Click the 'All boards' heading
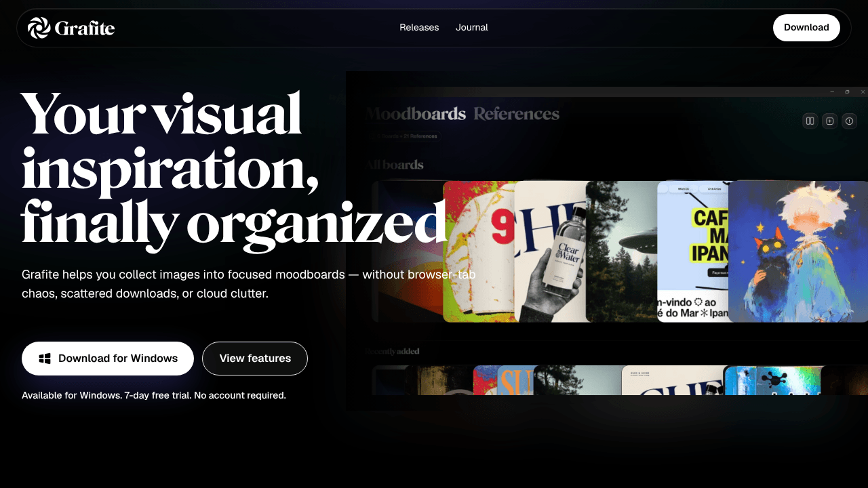868x488 pixels. 395,165
